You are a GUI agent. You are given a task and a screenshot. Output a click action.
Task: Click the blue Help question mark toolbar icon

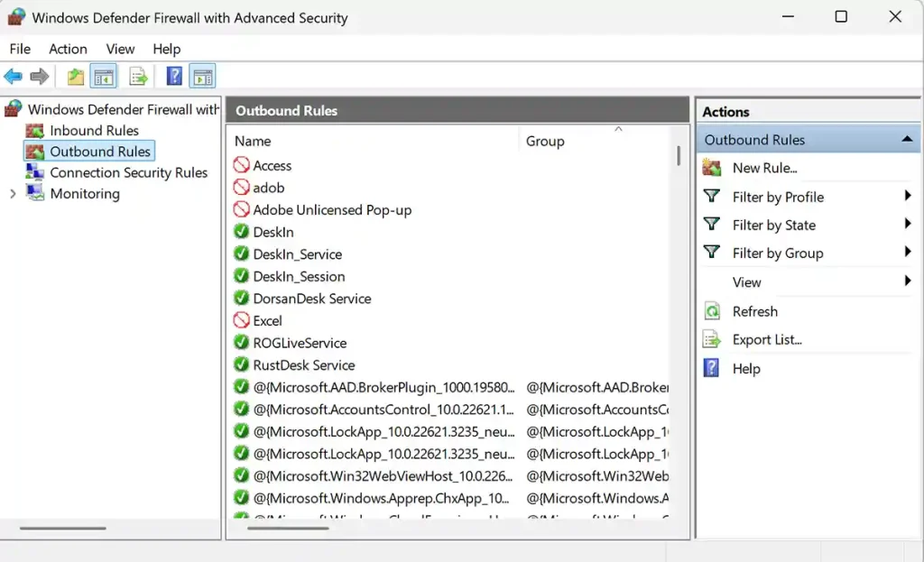tap(174, 76)
